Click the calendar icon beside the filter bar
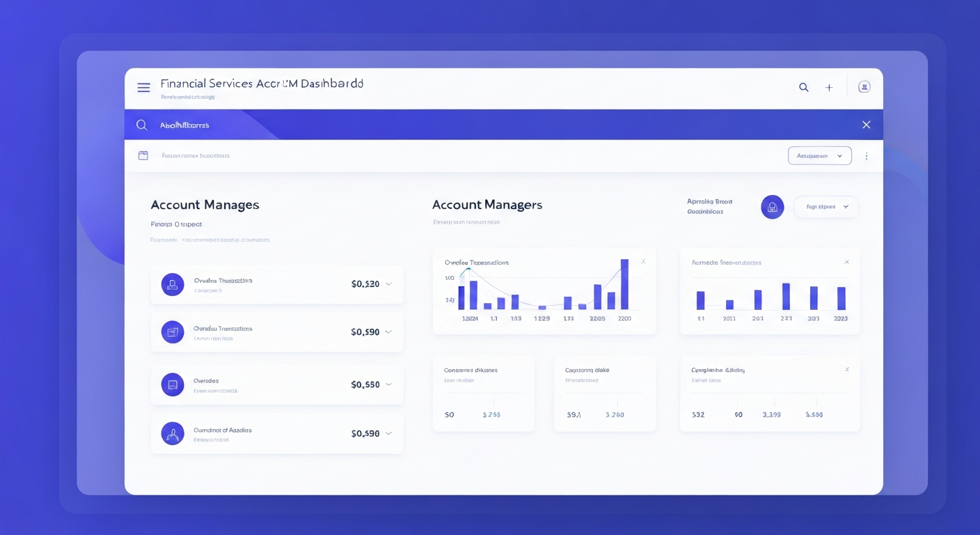 143,155
